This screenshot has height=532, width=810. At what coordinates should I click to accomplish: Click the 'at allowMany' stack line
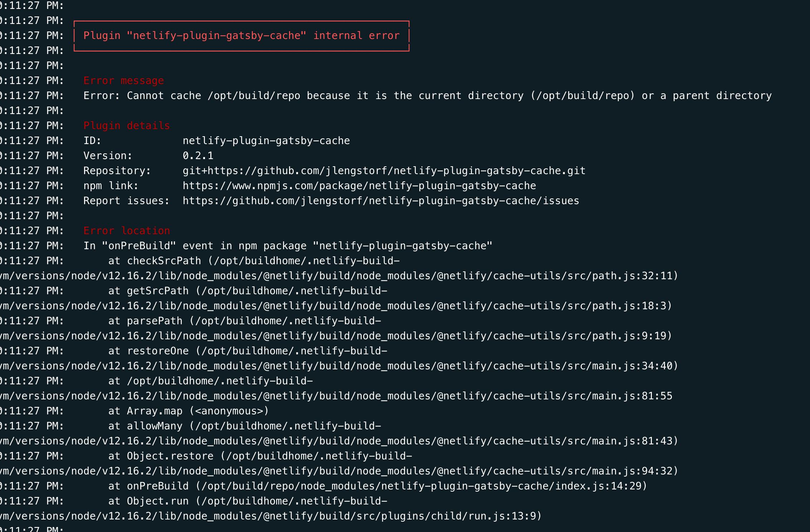point(245,426)
